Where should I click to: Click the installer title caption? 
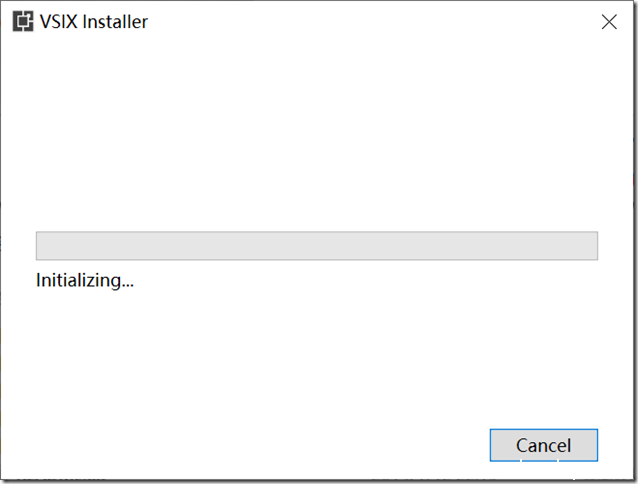pos(94,22)
